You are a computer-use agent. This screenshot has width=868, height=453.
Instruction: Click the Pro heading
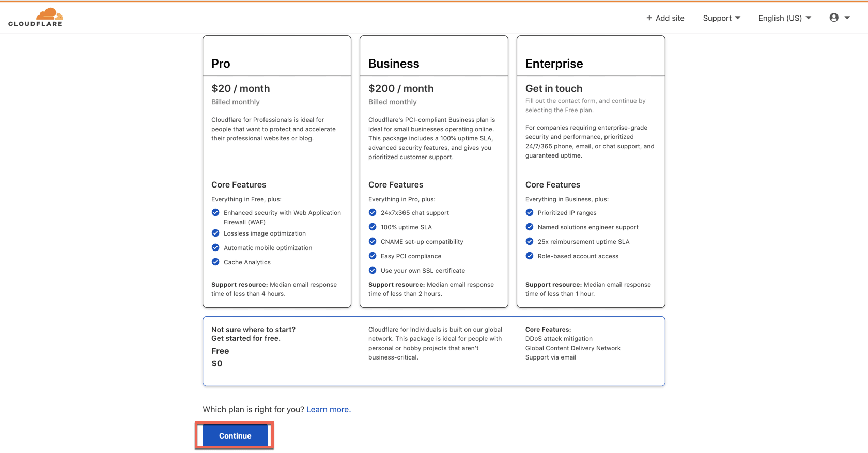click(x=221, y=64)
